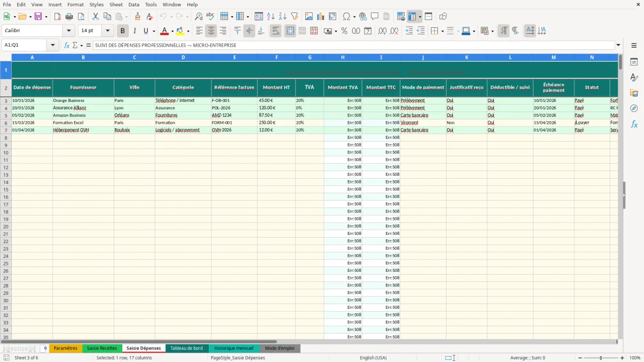Click the Print icon
The image size is (644, 362).
tap(69, 17)
